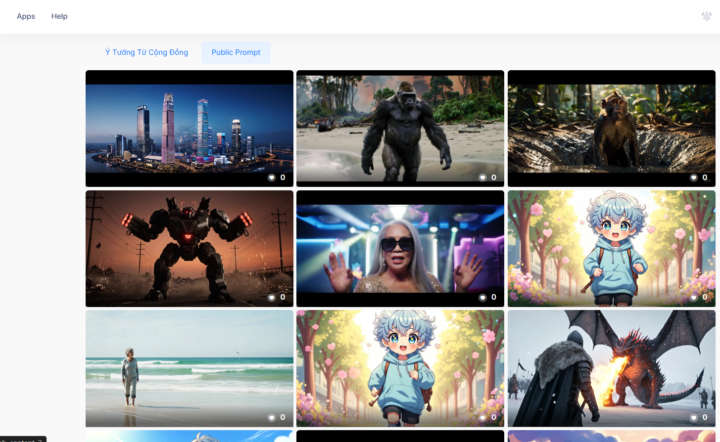This screenshot has width=720, height=442.
Task: Open the city skyline thumbnail
Action: pyautogui.click(x=189, y=128)
